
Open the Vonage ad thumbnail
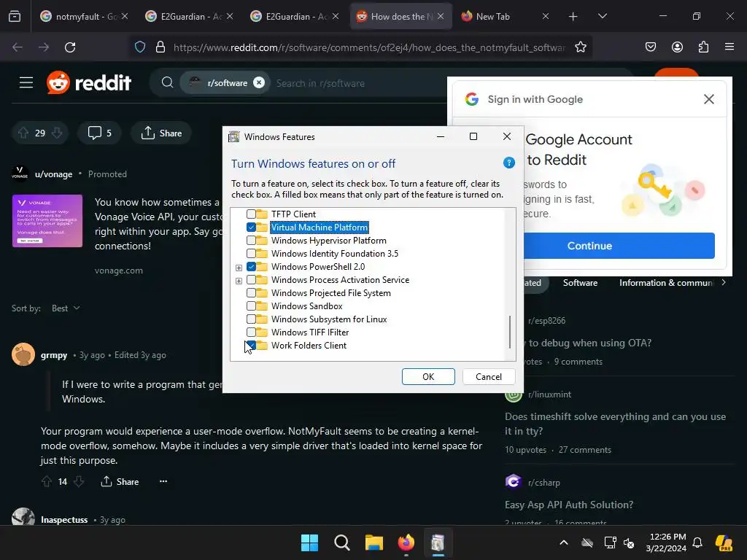click(47, 221)
